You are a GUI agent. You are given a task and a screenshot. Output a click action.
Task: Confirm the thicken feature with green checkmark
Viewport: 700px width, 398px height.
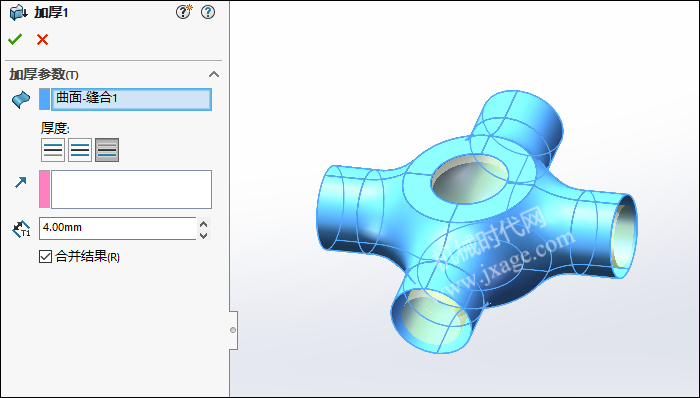pyautogui.click(x=15, y=39)
